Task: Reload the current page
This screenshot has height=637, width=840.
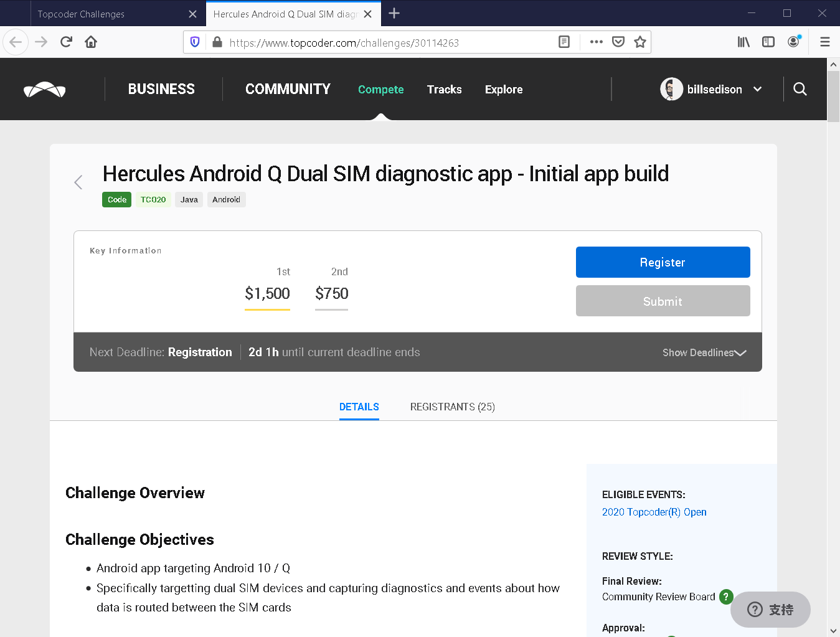Action: pos(66,42)
